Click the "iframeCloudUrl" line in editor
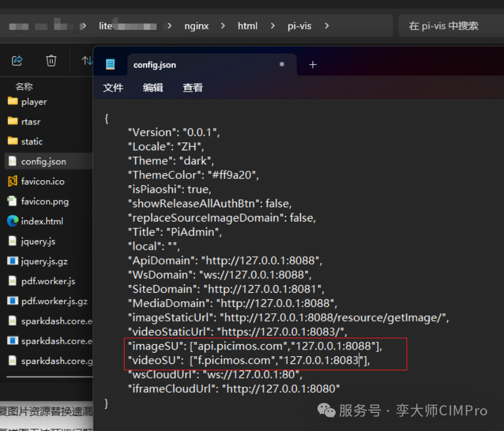Viewport: 504px width, 431px height. point(234,388)
